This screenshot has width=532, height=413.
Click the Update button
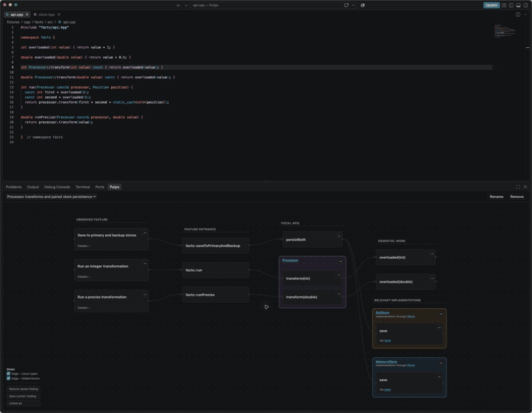click(491, 5)
